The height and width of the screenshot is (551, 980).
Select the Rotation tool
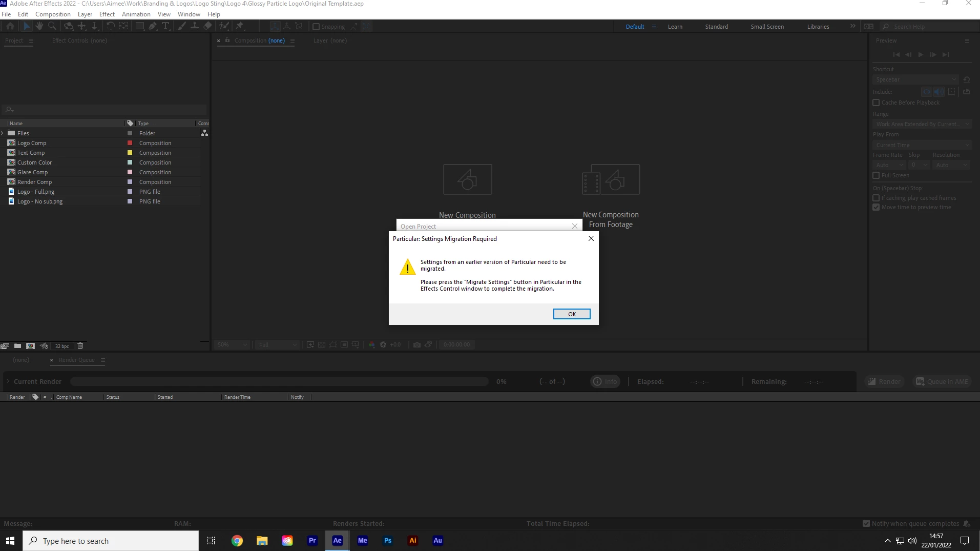[110, 26]
